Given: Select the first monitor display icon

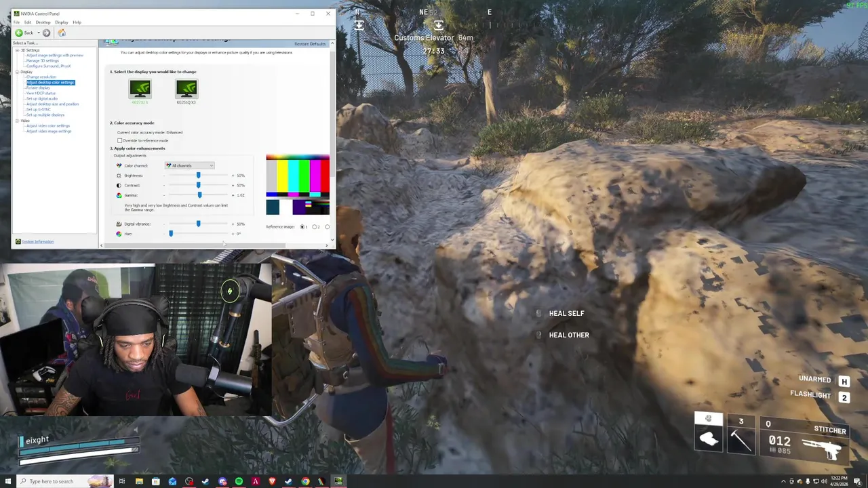Looking at the screenshot, I should [140, 89].
